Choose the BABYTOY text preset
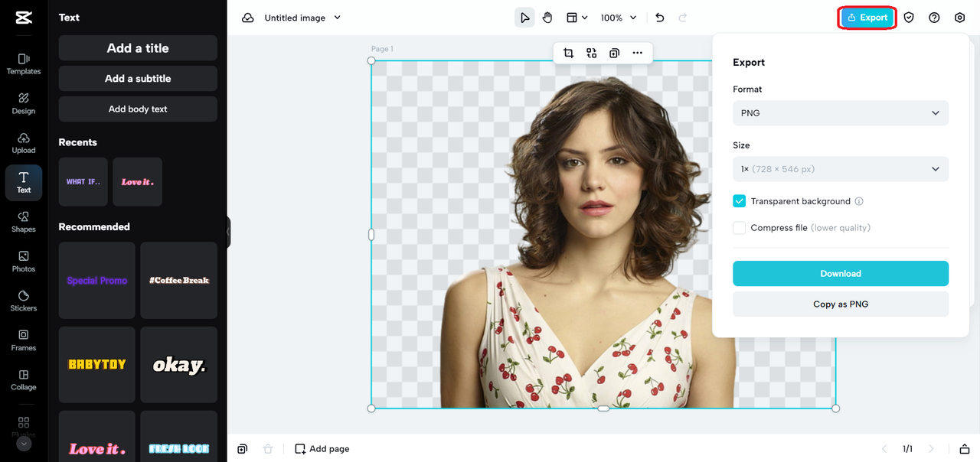The image size is (980, 462). [97, 365]
